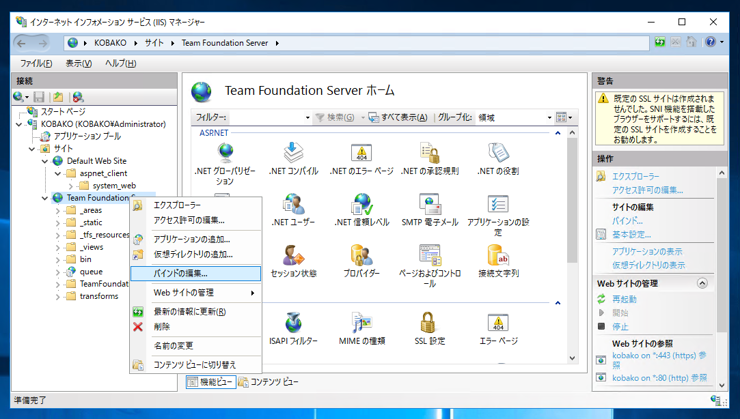740x419 pixels.
Task: Expand the transforms folder node
Action: [x=58, y=296]
